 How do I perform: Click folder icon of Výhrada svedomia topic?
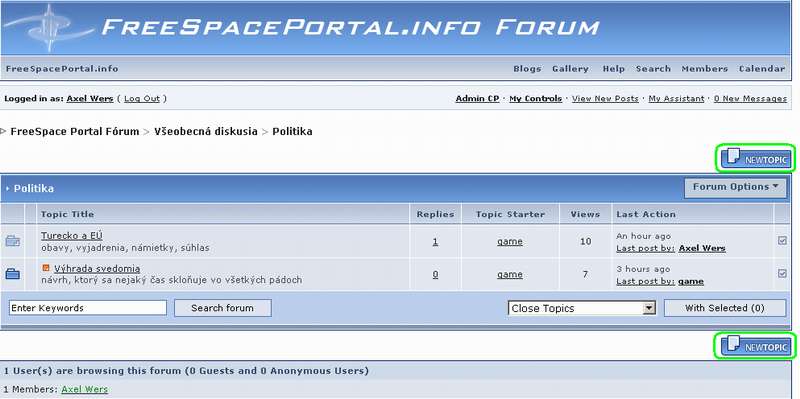(x=13, y=274)
